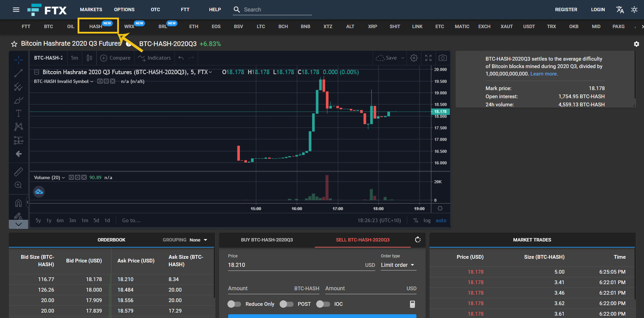
Task: Switch to the BUY BTC-HASH-2020Q3 tab
Action: pyautogui.click(x=267, y=240)
